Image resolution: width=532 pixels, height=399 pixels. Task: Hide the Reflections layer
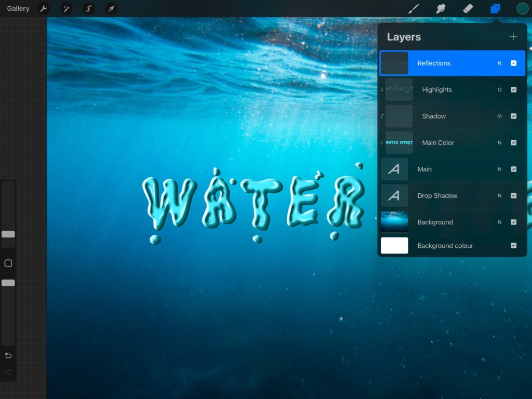pyautogui.click(x=513, y=63)
